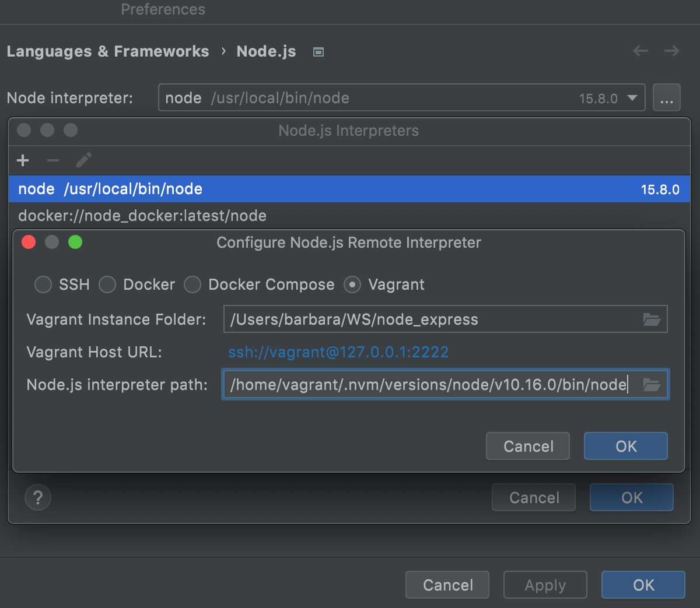Choose Docker Compose as remote type

192,284
